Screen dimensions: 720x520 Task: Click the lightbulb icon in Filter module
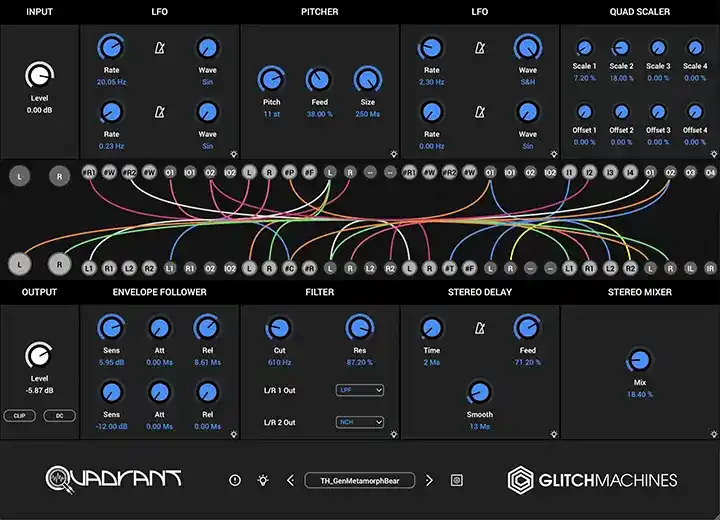click(x=394, y=434)
